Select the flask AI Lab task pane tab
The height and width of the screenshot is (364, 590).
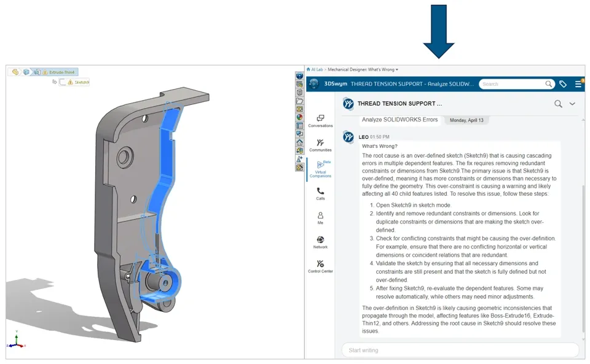click(300, 158)
